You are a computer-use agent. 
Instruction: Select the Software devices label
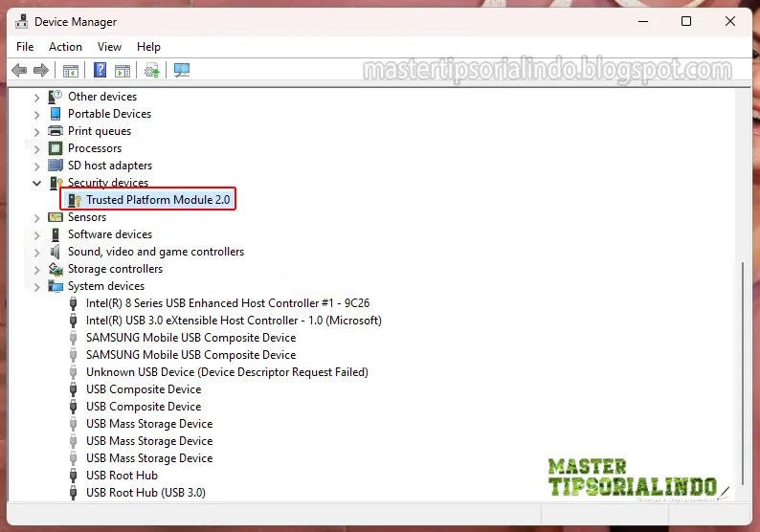pos(110,234)
